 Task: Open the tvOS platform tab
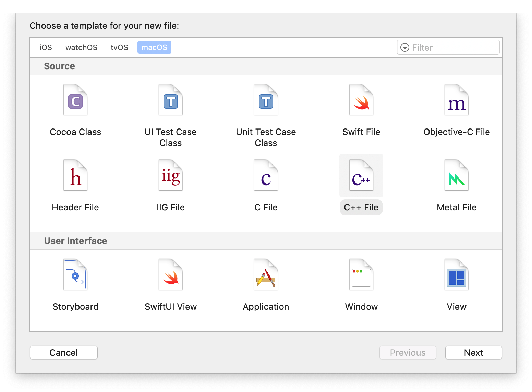tap(119, 47)
